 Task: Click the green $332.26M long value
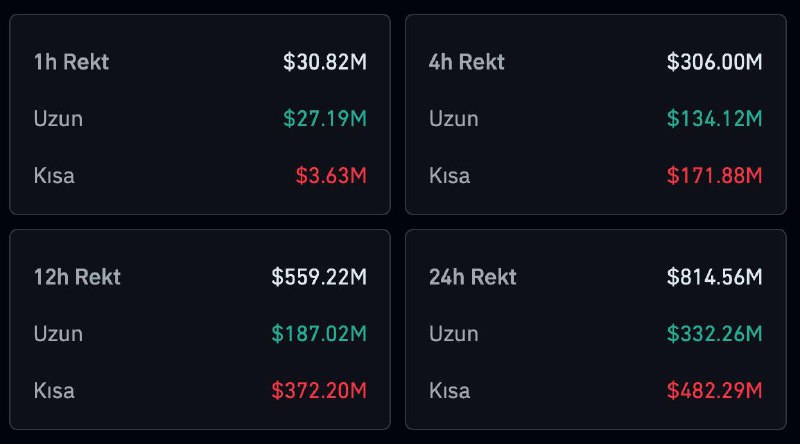[x=715, y=333]
